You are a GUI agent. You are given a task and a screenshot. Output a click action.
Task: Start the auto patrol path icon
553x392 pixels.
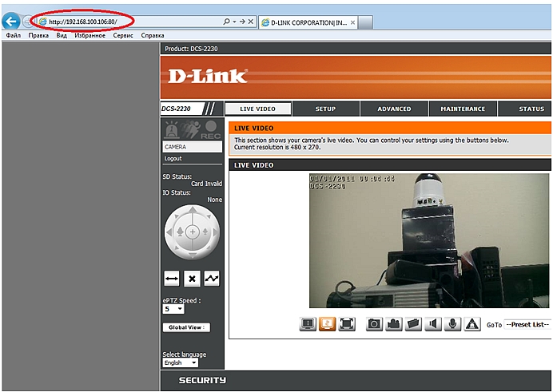212,279
